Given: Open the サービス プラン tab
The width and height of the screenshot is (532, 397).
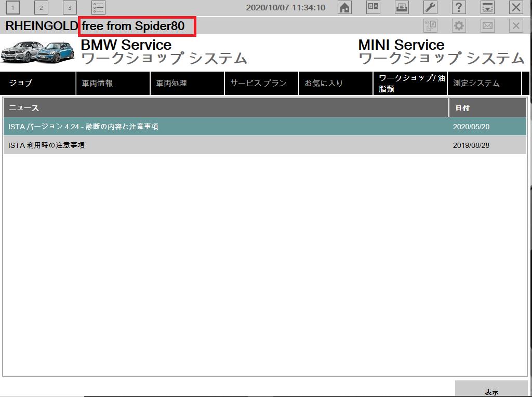Looking at the screenshot, I should coord(262,83).
